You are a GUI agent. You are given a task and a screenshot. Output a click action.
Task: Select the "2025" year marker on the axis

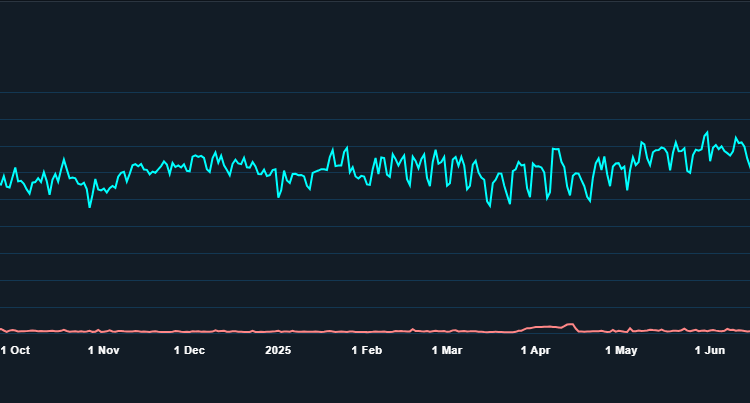pyautogui.click(x=278, y=350)
